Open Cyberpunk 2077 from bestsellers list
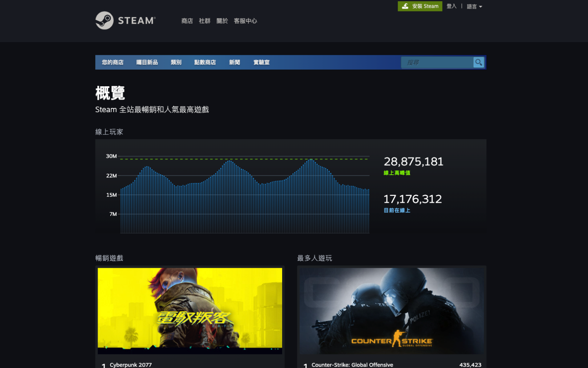 coord(131,365)
